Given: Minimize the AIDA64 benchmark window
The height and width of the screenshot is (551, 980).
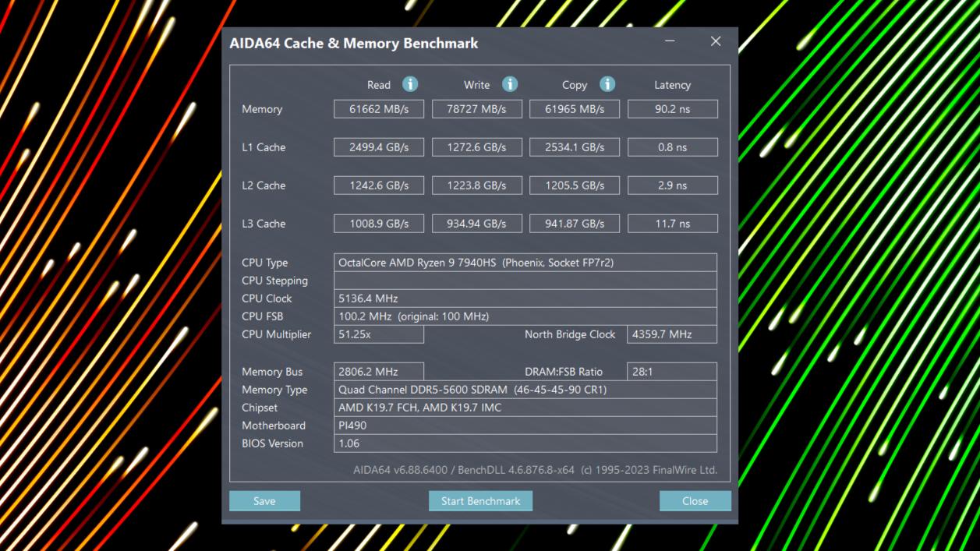Looking at the screenshot, I should (x=670, y=41).
